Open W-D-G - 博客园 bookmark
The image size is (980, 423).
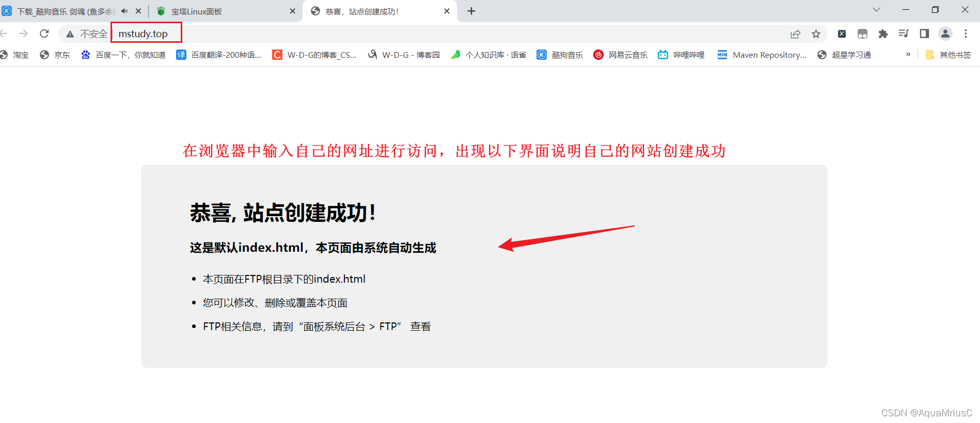point(404,55)
